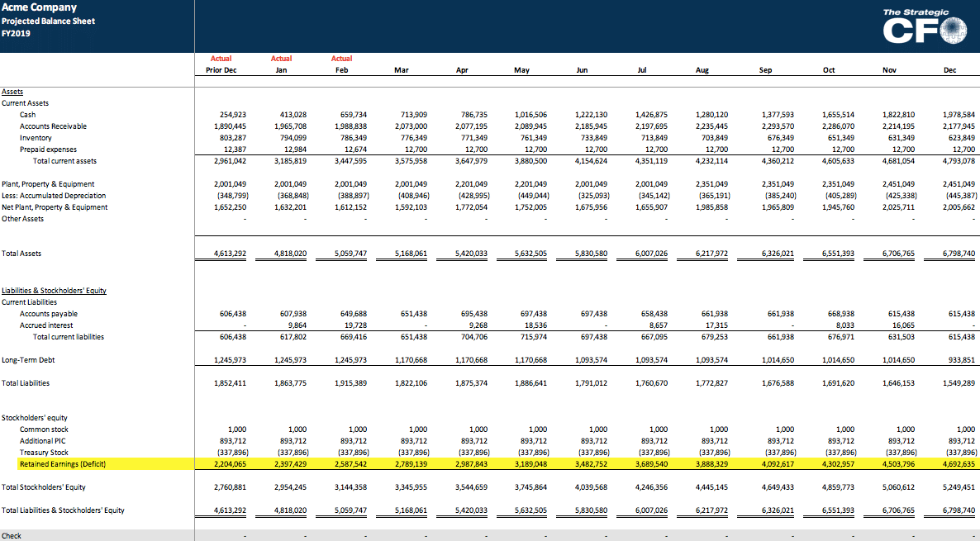
Task: Select 6,798,740 in Total Liabilities & Stockholders' Equity row
Action: tap(959, 510)
